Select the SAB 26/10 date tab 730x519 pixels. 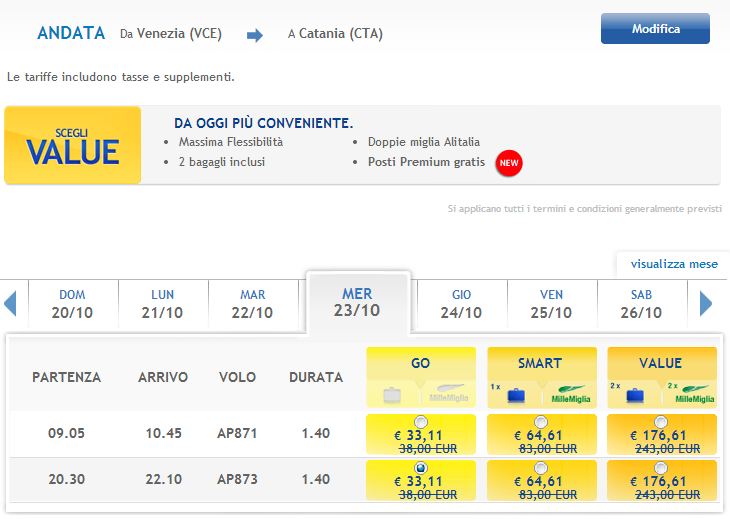click(x=642, y=304)
